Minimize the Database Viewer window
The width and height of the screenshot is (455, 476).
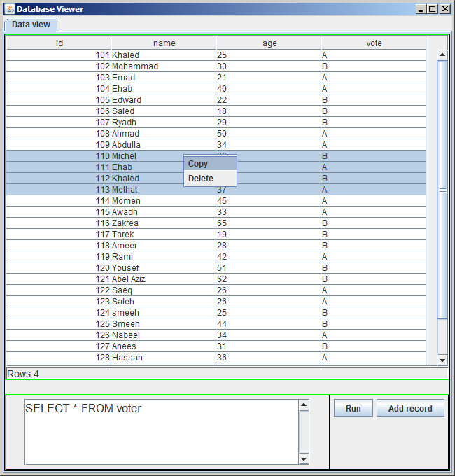[421, 9]
